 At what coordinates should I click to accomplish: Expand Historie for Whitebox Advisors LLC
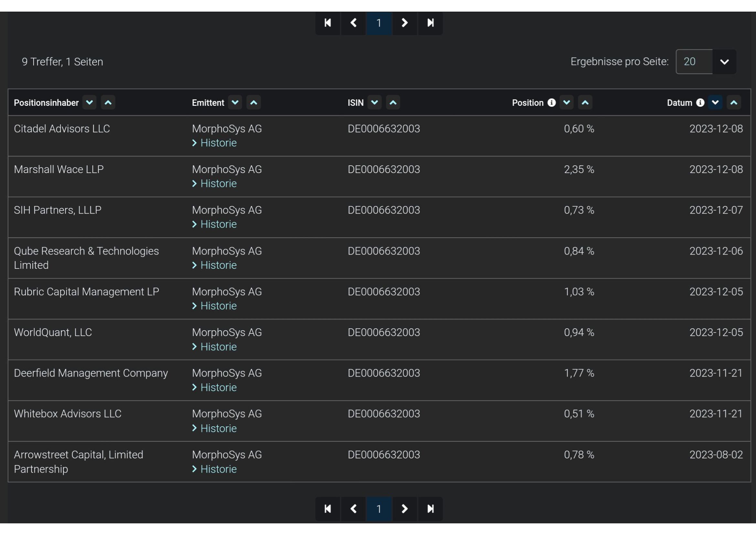tap(218, 428)
